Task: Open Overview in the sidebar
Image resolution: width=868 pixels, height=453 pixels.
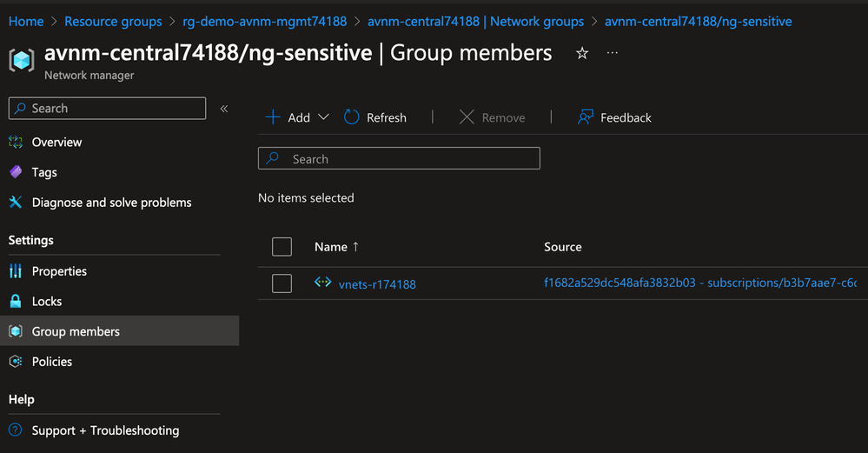Action: [x=56, y=143]
